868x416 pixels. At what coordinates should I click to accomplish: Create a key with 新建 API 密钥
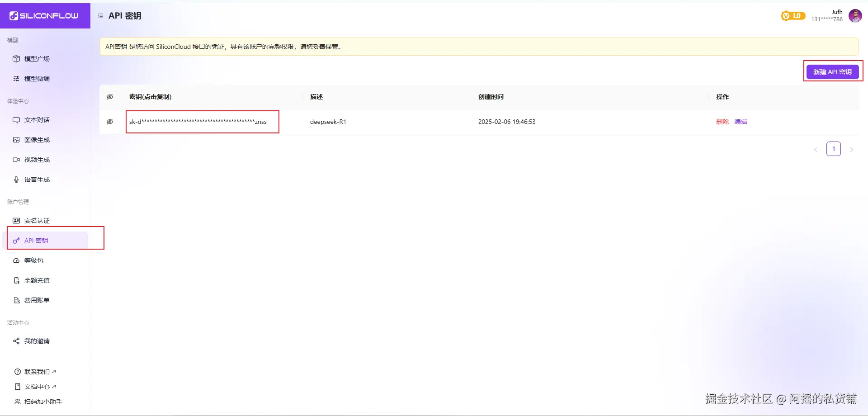coord(832,72)
